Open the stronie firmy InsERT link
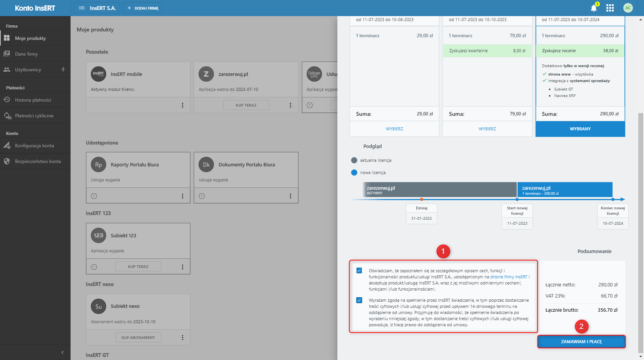Viewport: 644px width, 360px height. pyautogui.click(x=509, y=277)
